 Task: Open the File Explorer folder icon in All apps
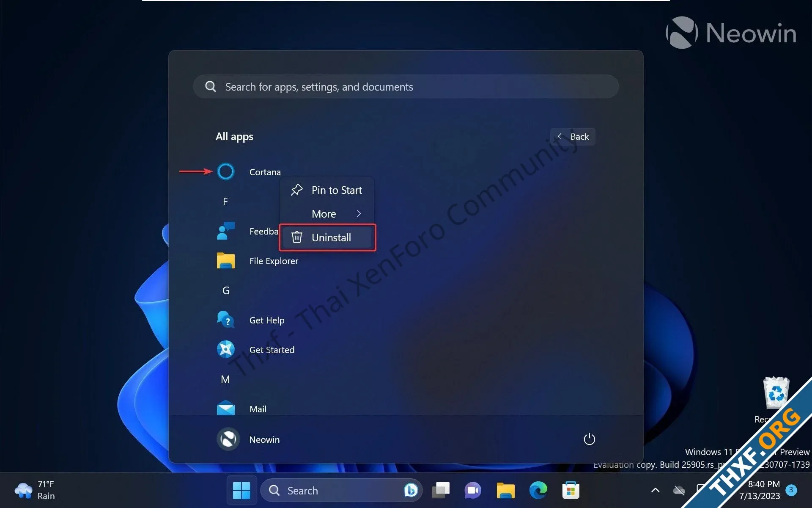coord(225,261)
